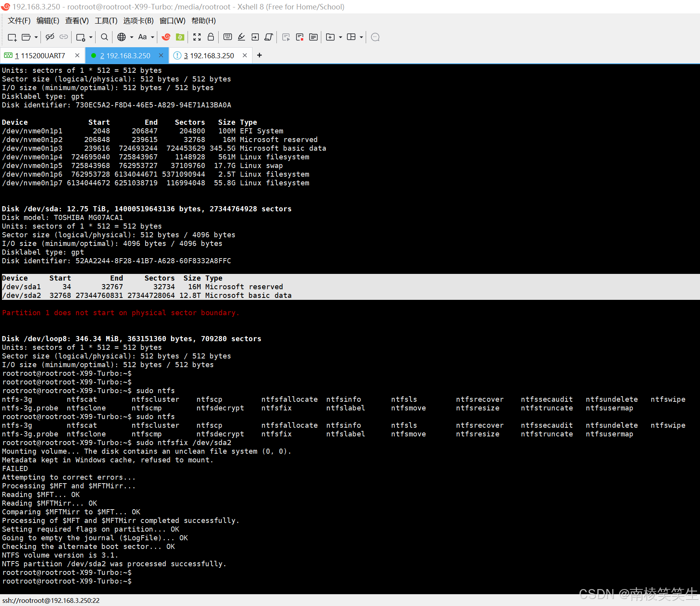Click the /dev/nvme0n1p5 Linux swap row
Image resolution: width=700 pixels, height=606 pixels.
142,166
